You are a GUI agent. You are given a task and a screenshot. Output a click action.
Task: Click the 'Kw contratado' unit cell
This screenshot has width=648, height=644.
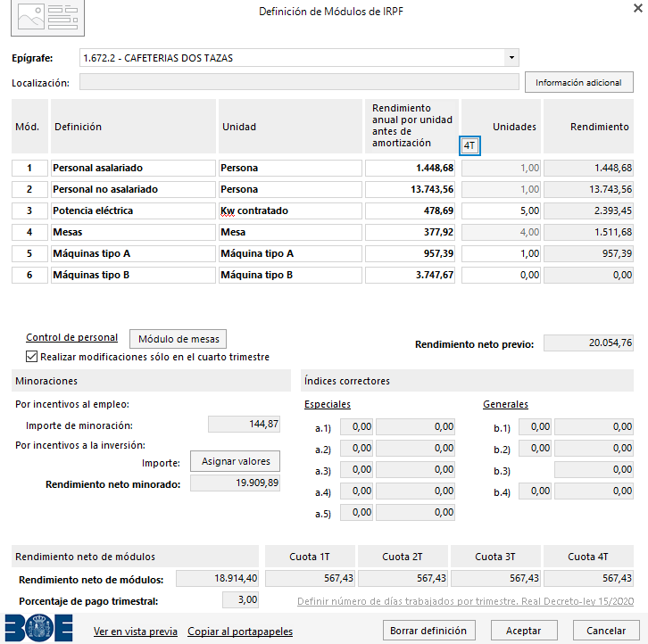click(290, 211)
